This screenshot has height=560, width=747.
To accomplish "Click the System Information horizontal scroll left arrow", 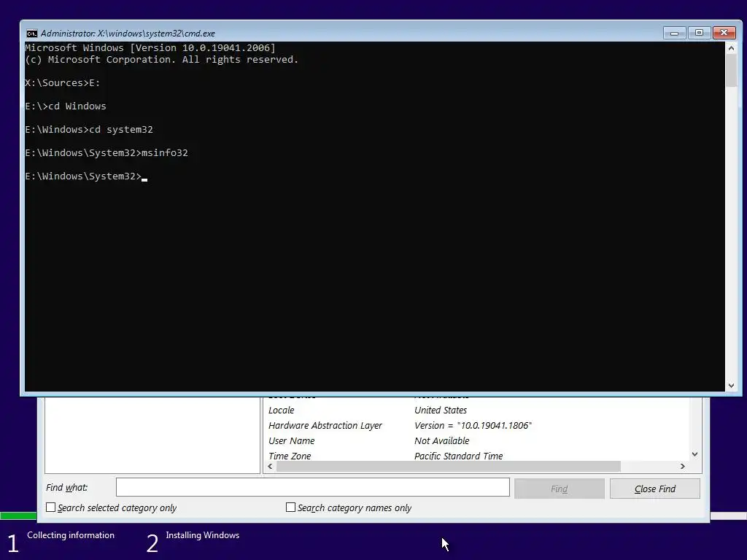I will click(270, 466).
